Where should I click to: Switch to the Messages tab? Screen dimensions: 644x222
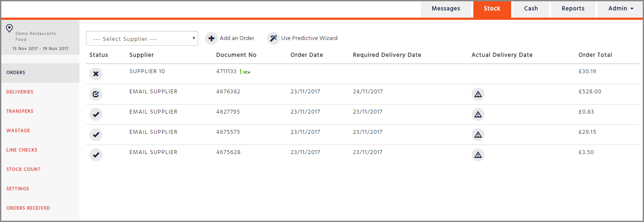pos(446,9)
